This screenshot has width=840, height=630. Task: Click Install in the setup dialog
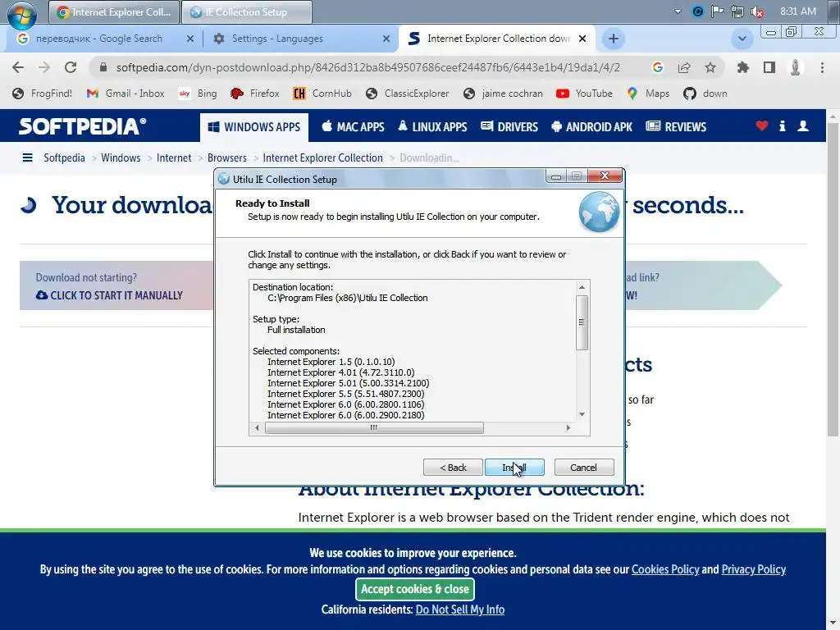(514, 467)
